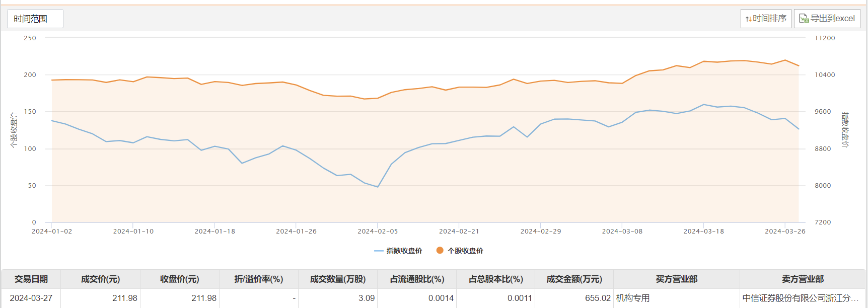
Task: Click the sort arrows icon beside 时间排序
Action: (x=749, y=19)
